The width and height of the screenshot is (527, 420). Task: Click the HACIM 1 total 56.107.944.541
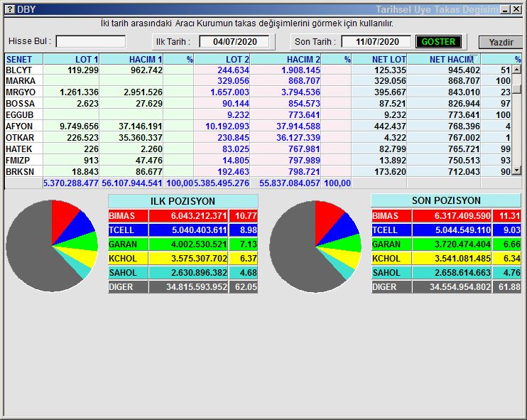pyautogui.click(x=132, y=183)
